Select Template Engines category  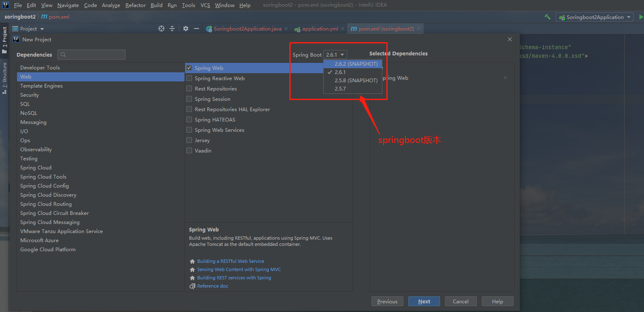(x=101, y=86)
